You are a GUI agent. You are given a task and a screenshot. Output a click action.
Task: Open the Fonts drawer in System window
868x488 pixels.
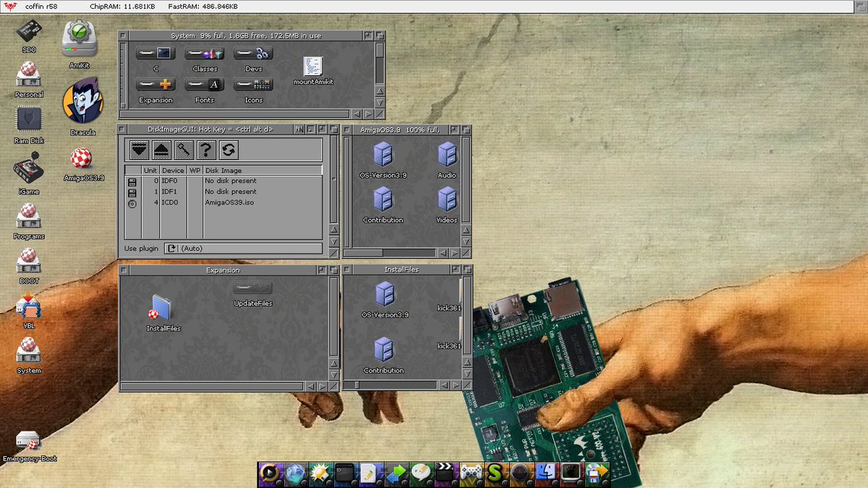pos(205,89)
